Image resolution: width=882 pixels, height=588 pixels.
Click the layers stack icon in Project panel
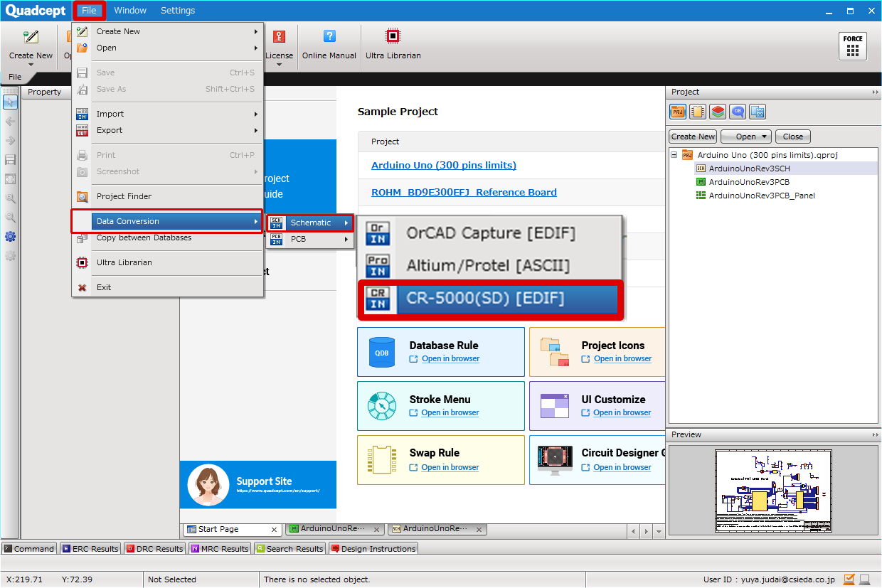tap(718, 112)
